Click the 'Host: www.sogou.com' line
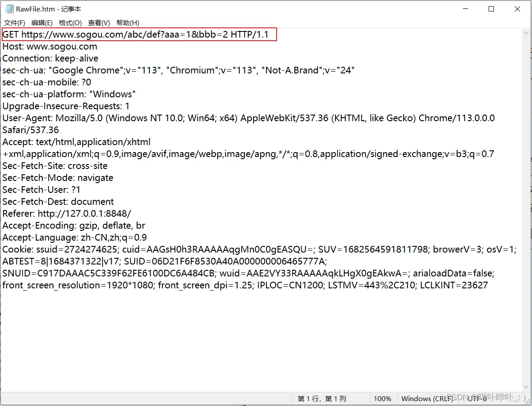This screenshot has width=532, height=406. tap(50, 46)
